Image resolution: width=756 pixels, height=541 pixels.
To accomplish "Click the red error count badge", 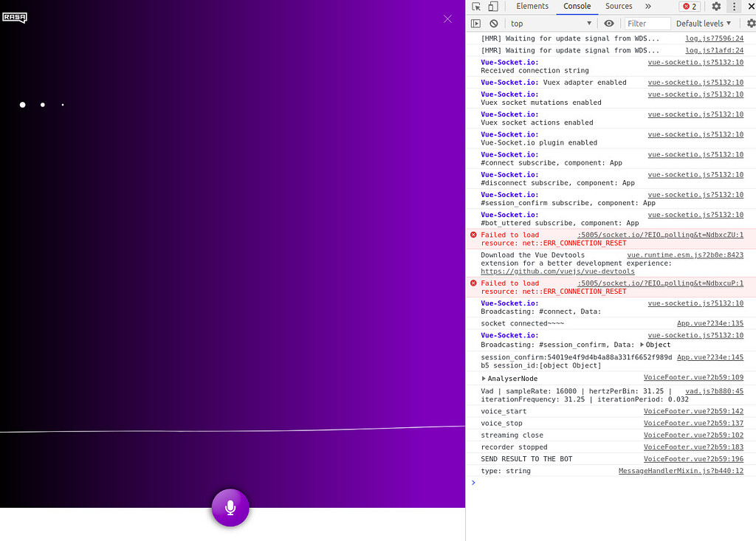I will click(x=690, y=6).
